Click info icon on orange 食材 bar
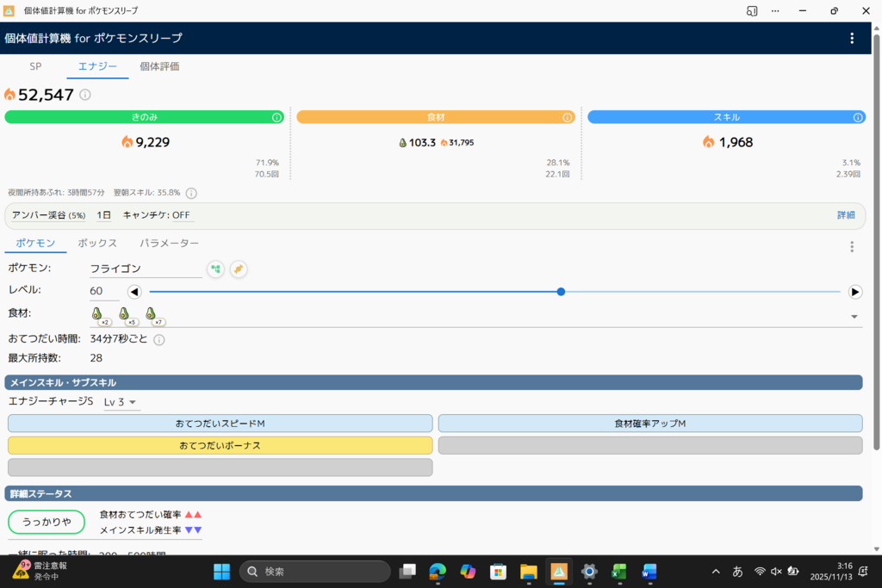Screen dimensions: 882x588 click(x=568, y=117)
